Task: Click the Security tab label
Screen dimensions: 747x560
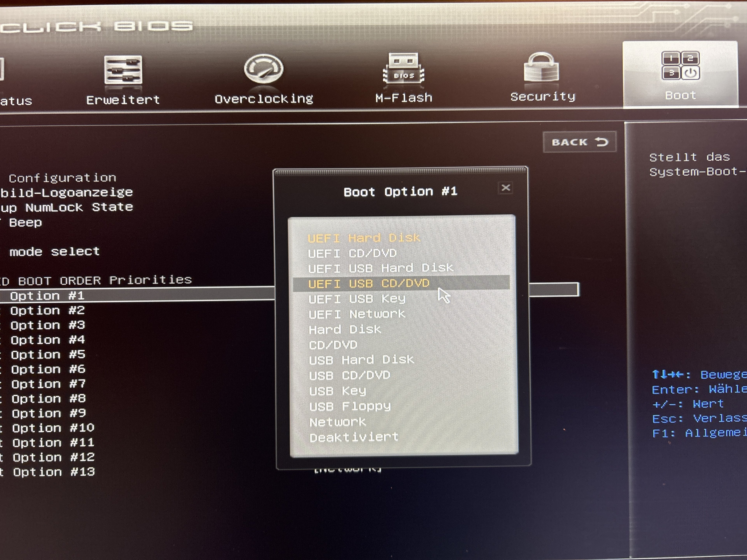Action: (x=542, y=97)
